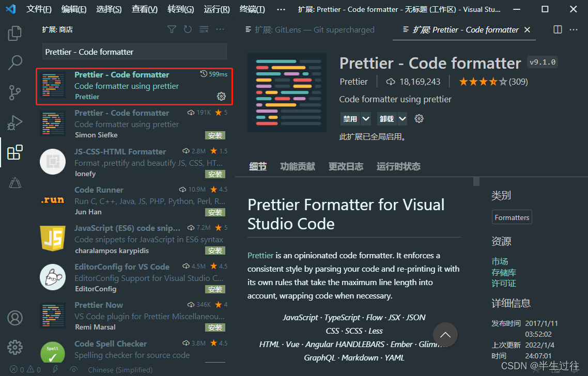Click the details pane scrollbar thumb
The height and width of the screenshot is (376, 588).
(476, 181)
